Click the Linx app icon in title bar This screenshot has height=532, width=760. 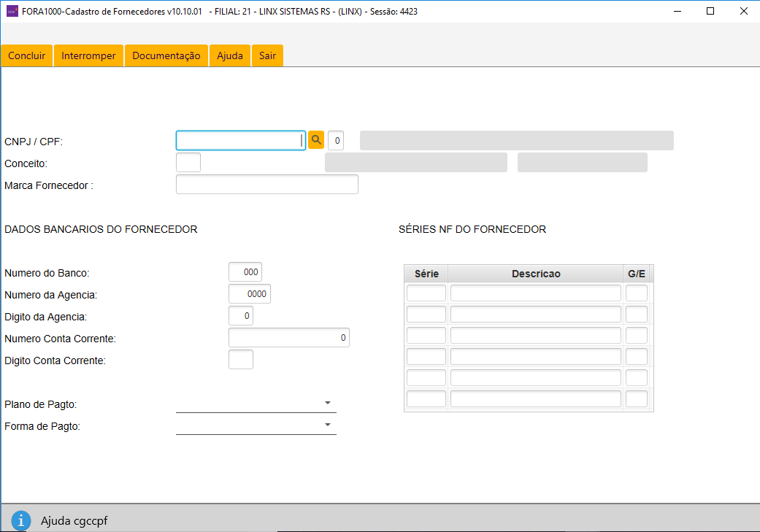coord(12,11)
